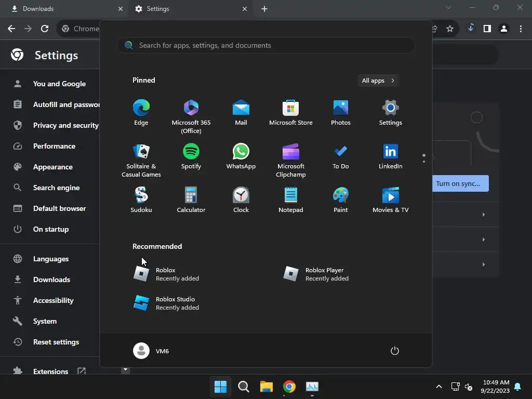Image resolution: width=532 pixels, height=399 pixels.
Task: Open Languages settings in Chrome
Action: (x=50, y=259)
